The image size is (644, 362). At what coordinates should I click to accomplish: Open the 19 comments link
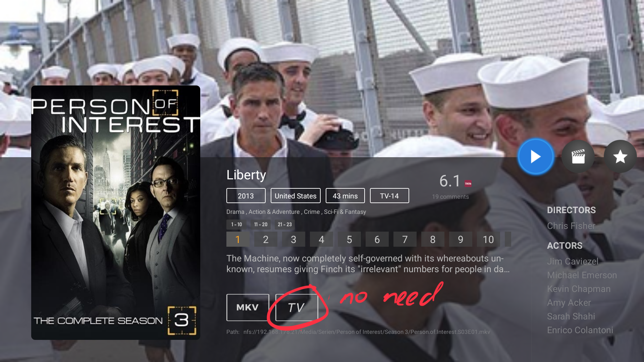coord(450,197)
